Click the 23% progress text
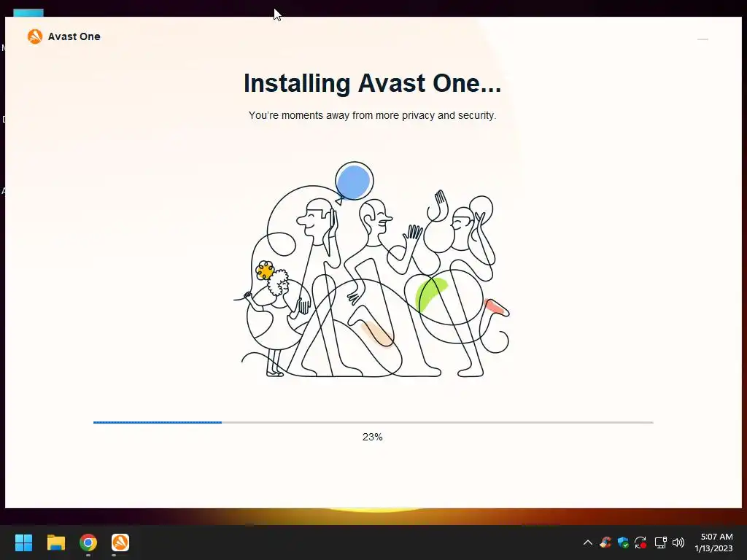The width and height of the screenshot is (747, 560). [373, 437]
